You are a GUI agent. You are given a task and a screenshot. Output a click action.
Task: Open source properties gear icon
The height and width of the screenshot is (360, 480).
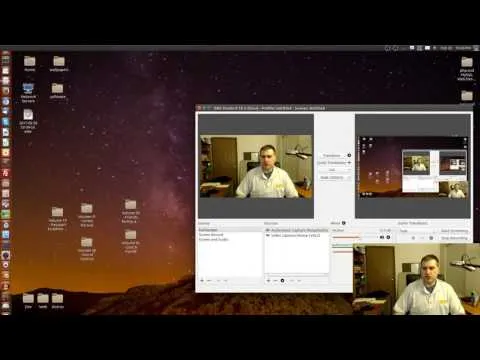[x=283, y=281]
